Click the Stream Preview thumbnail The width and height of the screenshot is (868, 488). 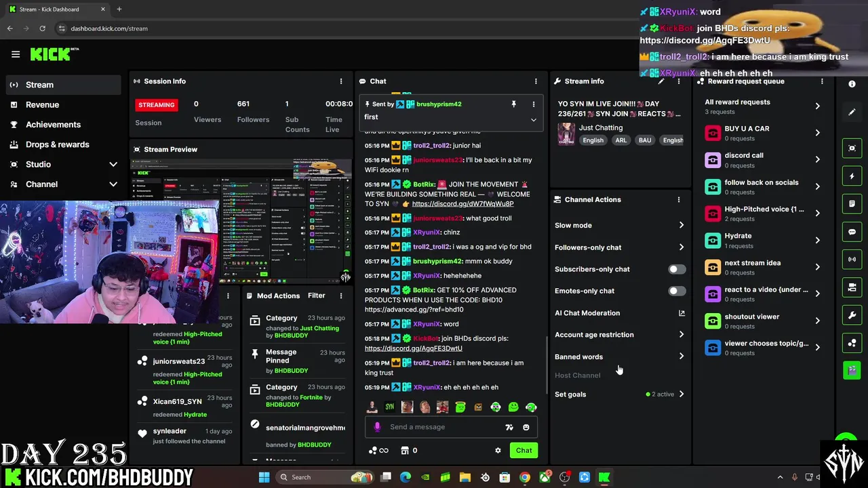click(x=241, y=220)
